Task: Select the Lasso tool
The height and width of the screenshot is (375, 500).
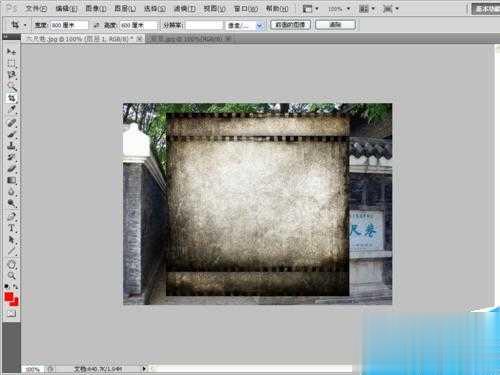Action: point(11,75)
